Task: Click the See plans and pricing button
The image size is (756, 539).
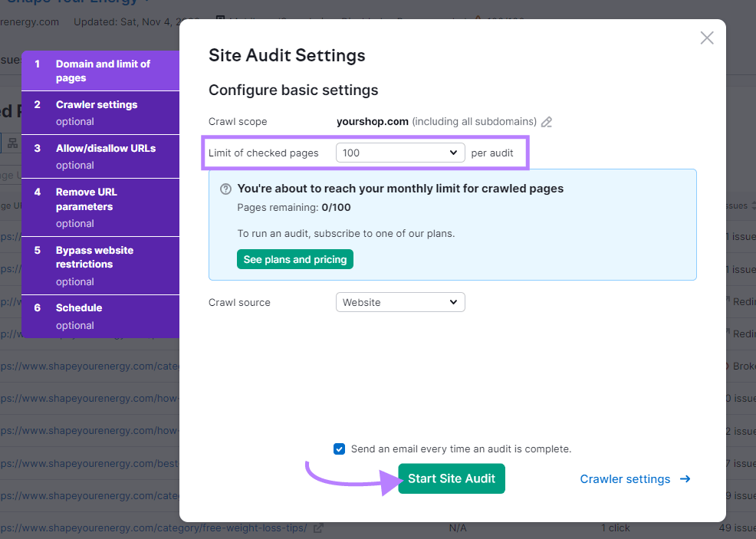Action: (x=294, y=259)
